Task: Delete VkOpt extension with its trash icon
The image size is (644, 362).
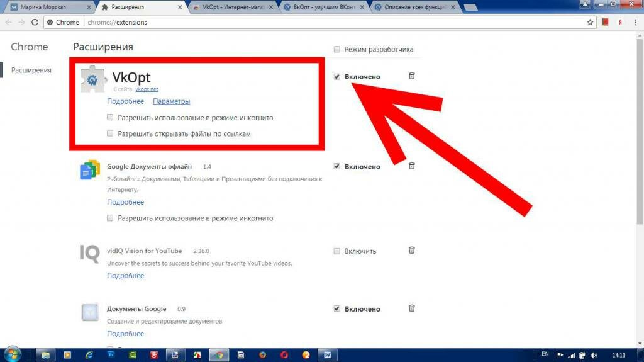Action: pos(411,76)
